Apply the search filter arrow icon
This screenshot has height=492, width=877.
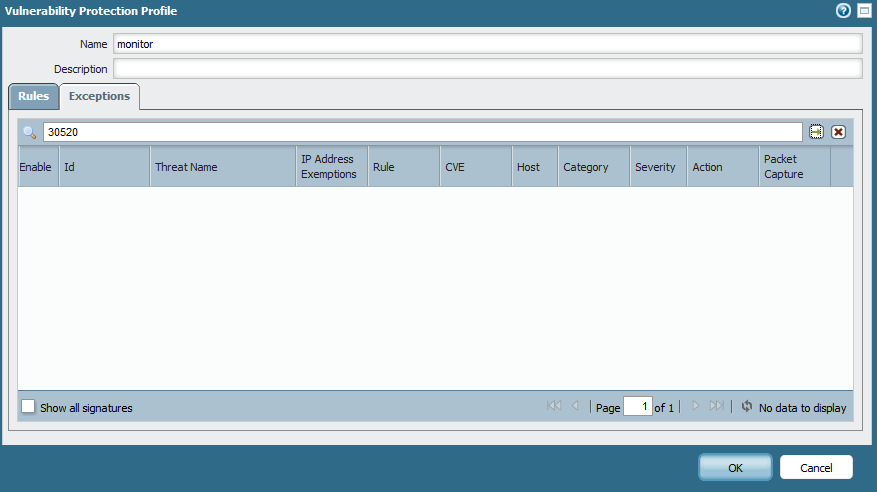point(816,132)
